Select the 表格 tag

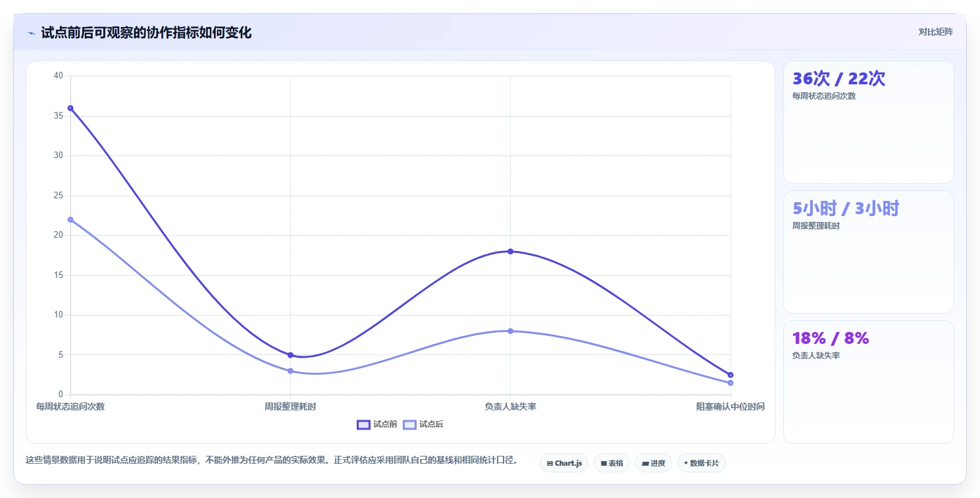click(x=611, y=463)
